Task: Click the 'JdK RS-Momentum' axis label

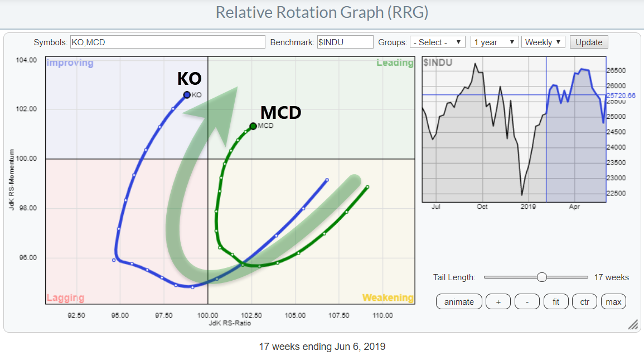Action: (12, 180)
